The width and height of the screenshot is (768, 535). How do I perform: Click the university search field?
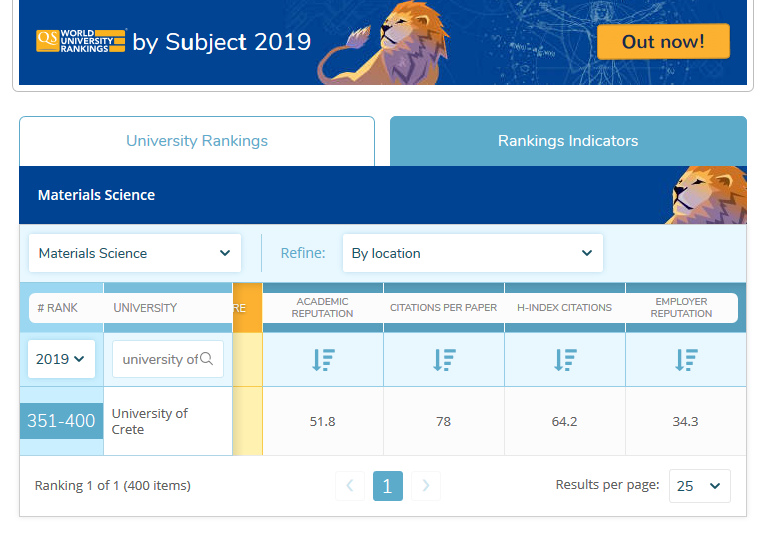click(168, 359)
